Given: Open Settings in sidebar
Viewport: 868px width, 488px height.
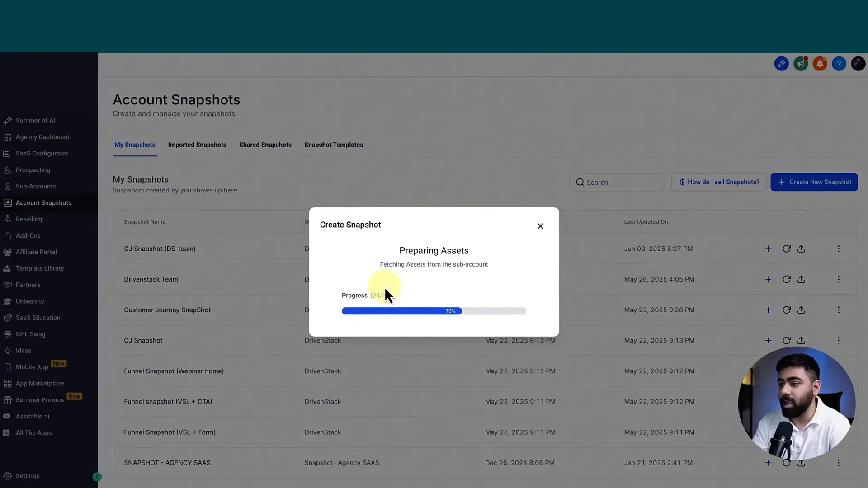Looking at the screenshot, I should [x=28, y=476].
